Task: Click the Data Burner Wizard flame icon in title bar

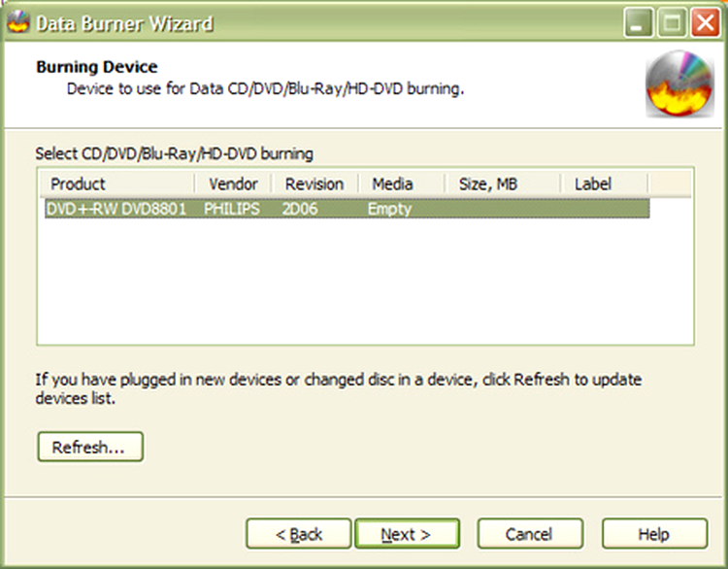Action: (18, 22)
